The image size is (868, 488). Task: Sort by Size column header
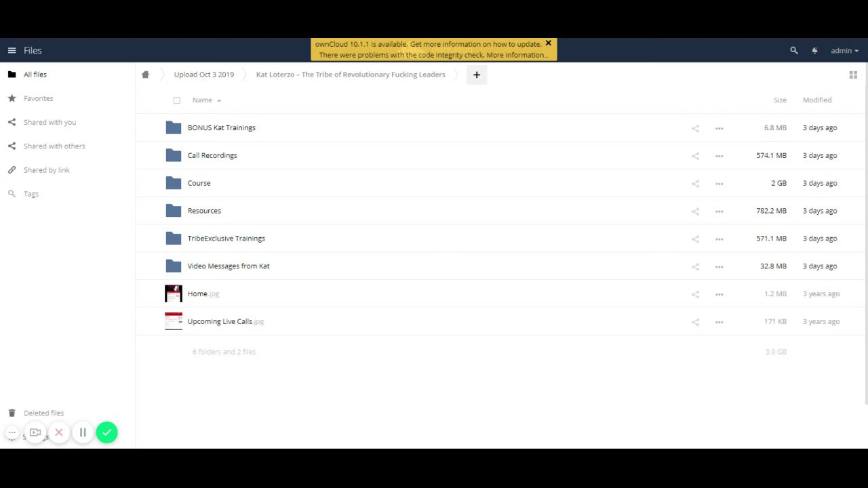pos(780,100)
